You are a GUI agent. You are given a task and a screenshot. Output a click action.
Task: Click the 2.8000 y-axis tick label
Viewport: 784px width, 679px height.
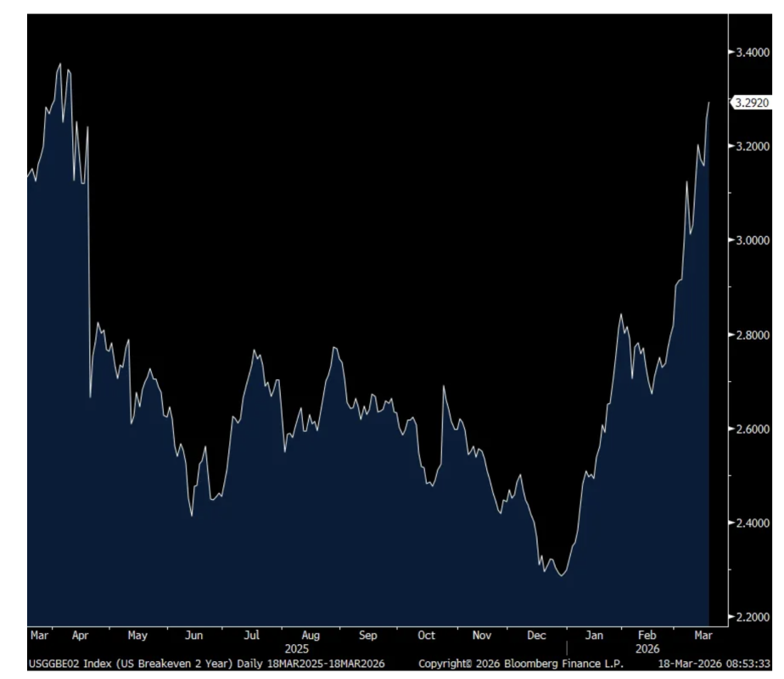[x=752, y=334]
